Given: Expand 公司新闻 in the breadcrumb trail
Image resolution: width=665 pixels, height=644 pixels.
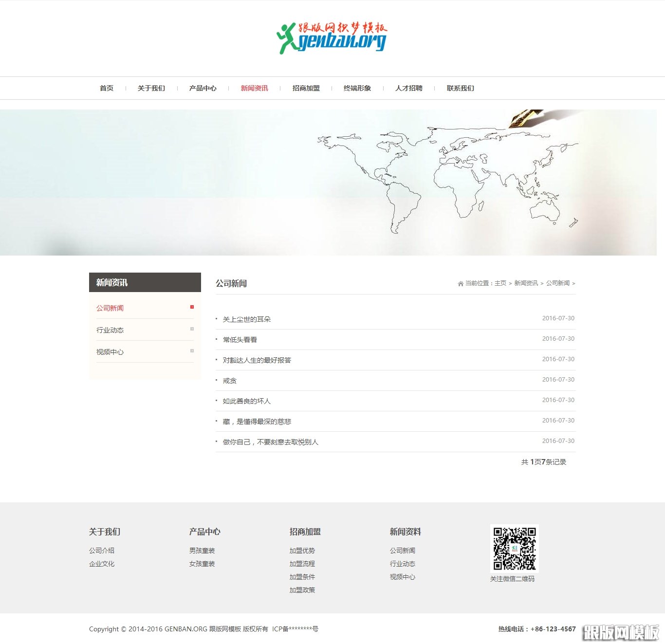Looking at the screenshot, I should coord(557,283).
